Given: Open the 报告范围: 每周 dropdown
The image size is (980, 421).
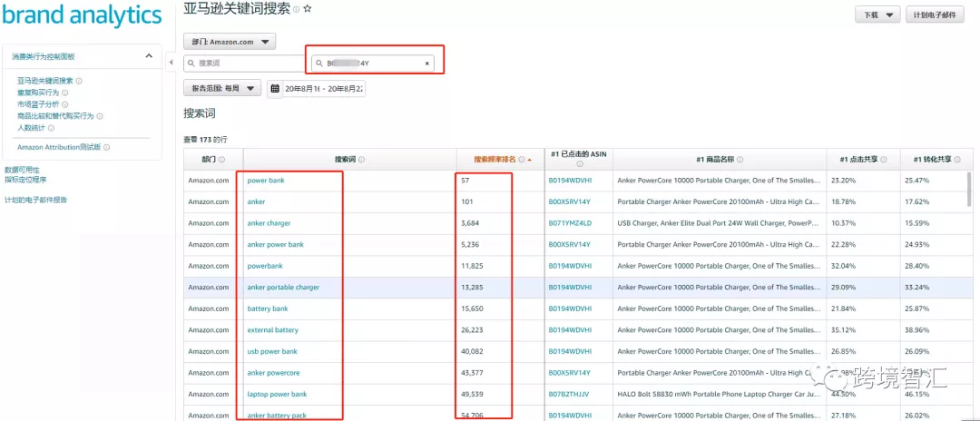Looking at the screenshot, I should 222,89.
